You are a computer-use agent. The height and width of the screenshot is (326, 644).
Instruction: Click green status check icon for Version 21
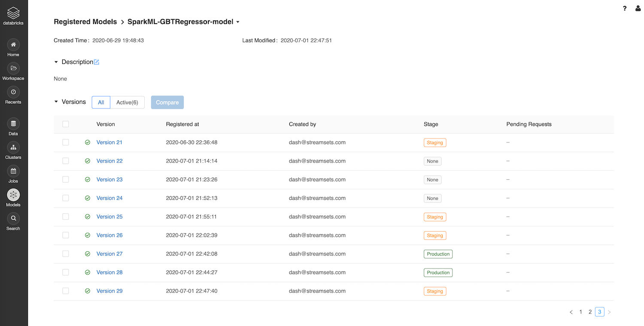pos(88,142)
